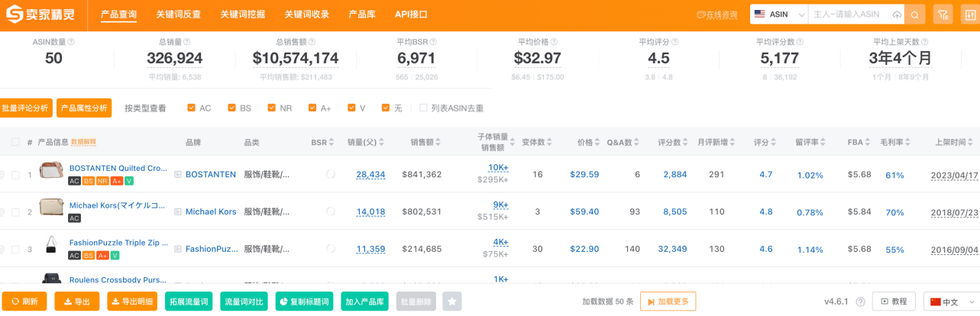The height and width of the screenshot is (316, 980).
Task: Sort by 评分数 column arrows
Action: coord(686,143)
